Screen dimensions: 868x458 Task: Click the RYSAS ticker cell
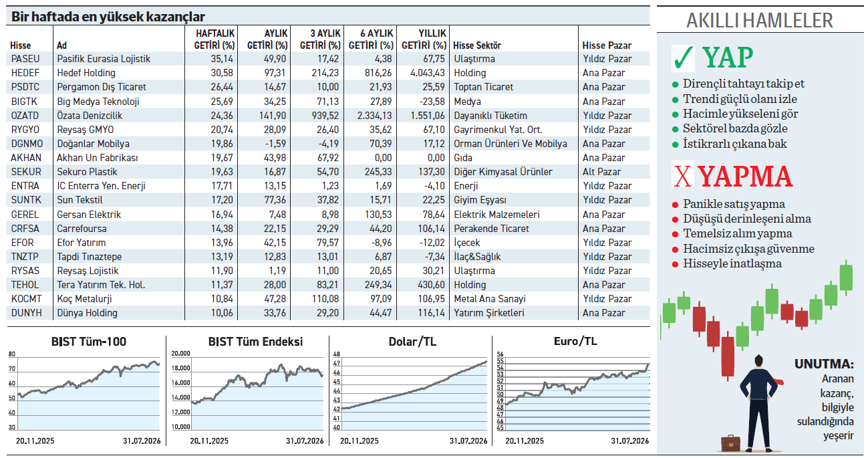click(25, 271)
